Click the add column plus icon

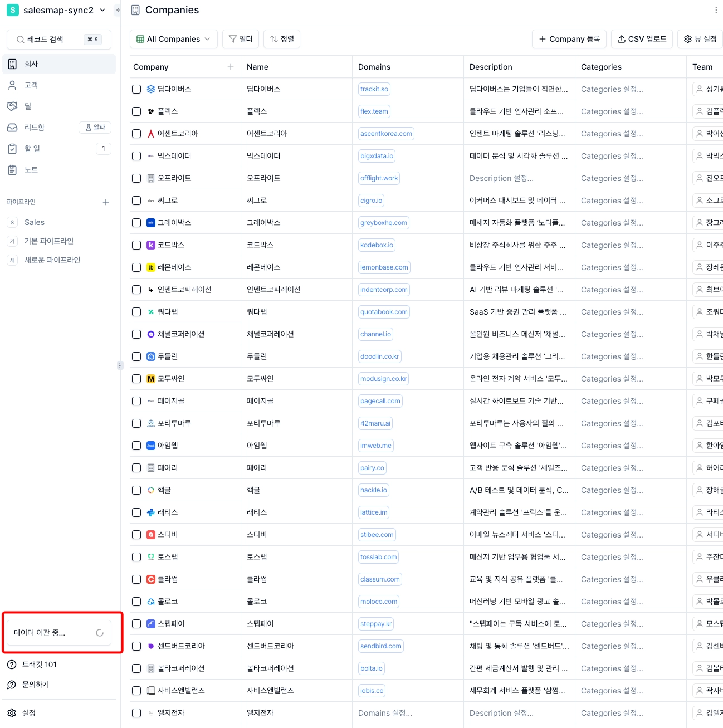(x=231, y=67)
